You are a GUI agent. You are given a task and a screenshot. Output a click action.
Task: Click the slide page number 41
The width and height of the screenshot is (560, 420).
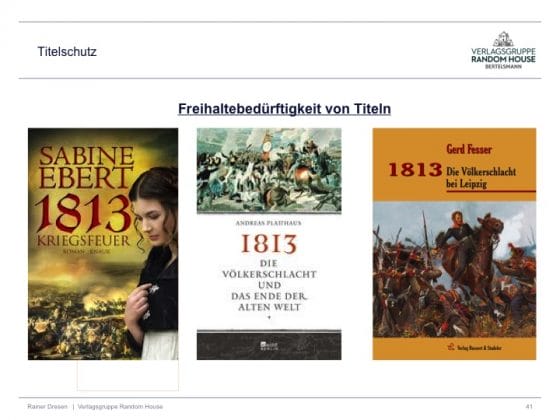pos(529,406)
